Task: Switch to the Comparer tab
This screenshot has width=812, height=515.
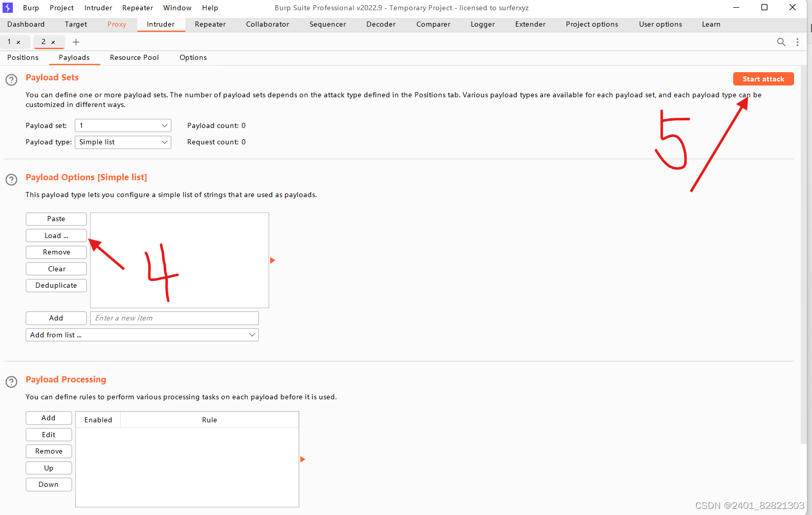Action: [x=433, y=24]
